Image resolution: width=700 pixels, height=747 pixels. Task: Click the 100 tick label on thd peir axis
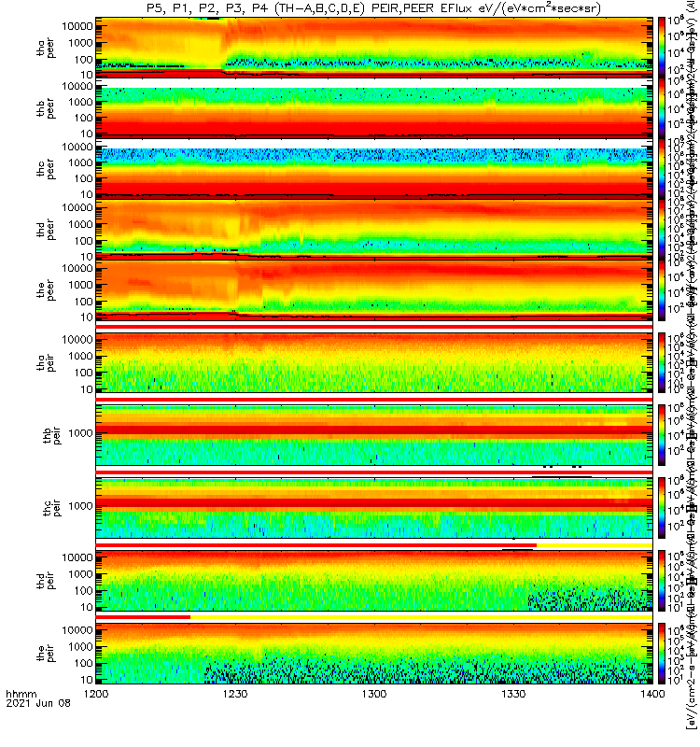[x=83, y=591]
